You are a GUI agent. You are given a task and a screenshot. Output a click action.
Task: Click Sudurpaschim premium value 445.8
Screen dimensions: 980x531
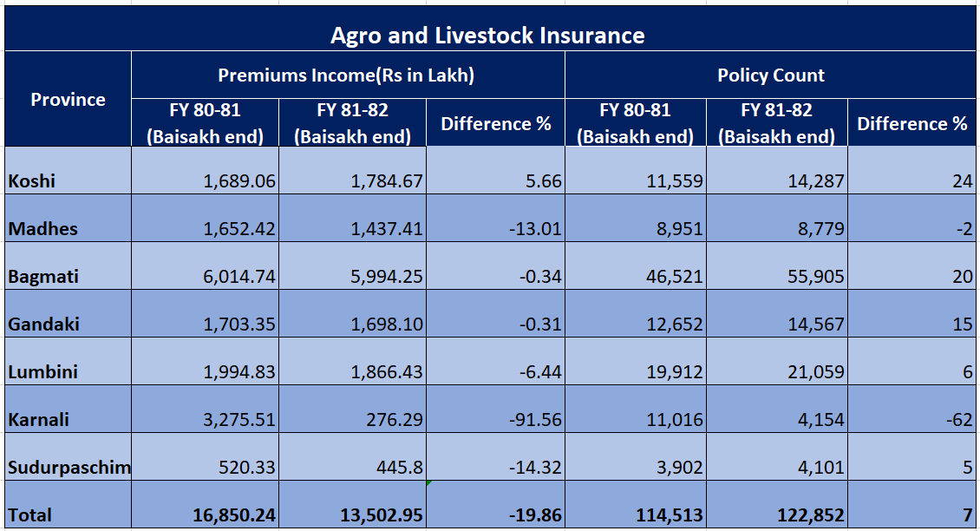(352, 468)
